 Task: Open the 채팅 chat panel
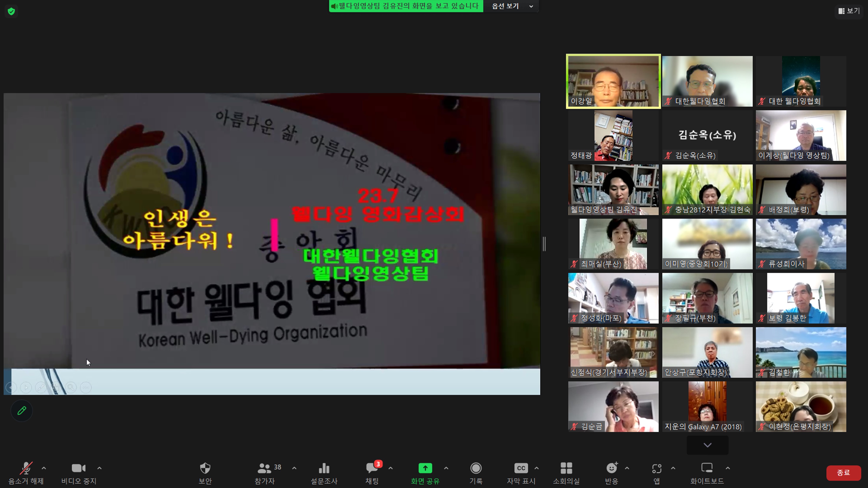coord(372,473)
